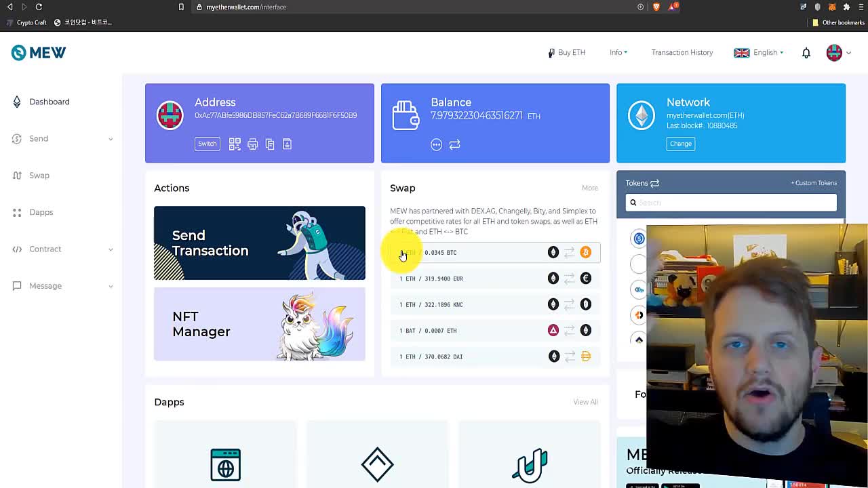This screenshot has width=868, height=488.
Task: Click the Bitcoin icon in swap list
Action: pyautogui.click(x=585, y=252)
